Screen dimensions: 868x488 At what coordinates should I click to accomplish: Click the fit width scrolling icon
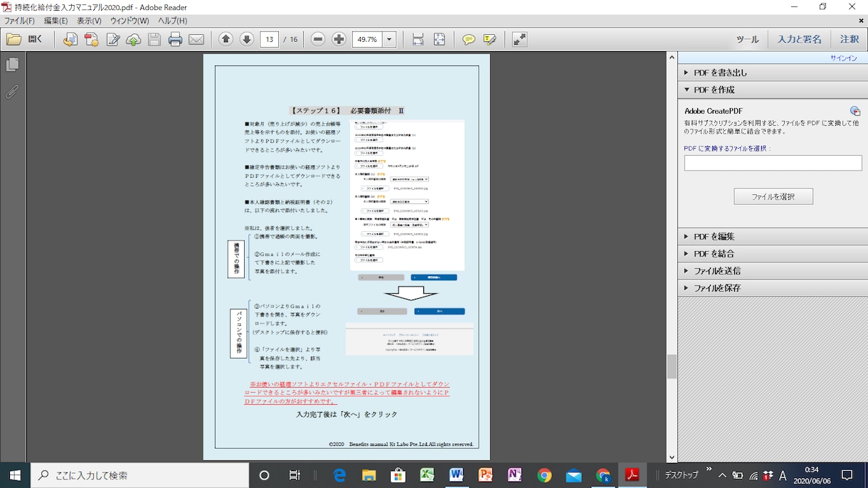(418, 40)
